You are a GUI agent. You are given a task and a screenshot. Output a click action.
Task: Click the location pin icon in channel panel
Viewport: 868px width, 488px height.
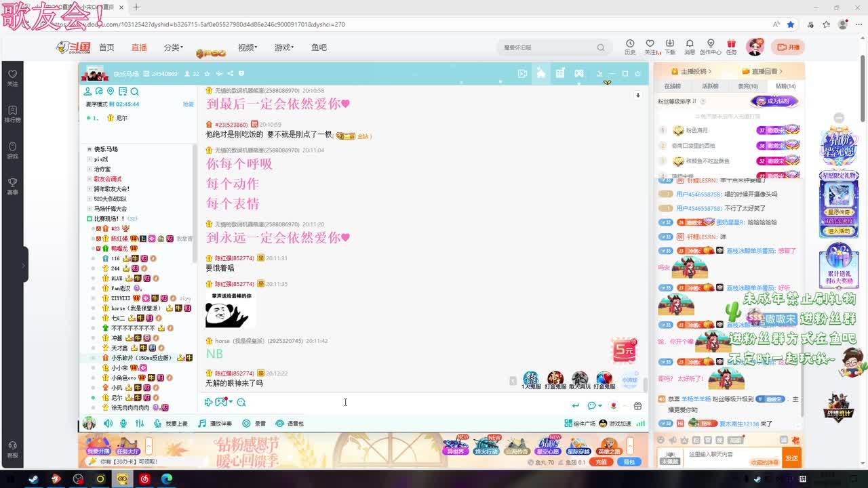pos(111,91)
